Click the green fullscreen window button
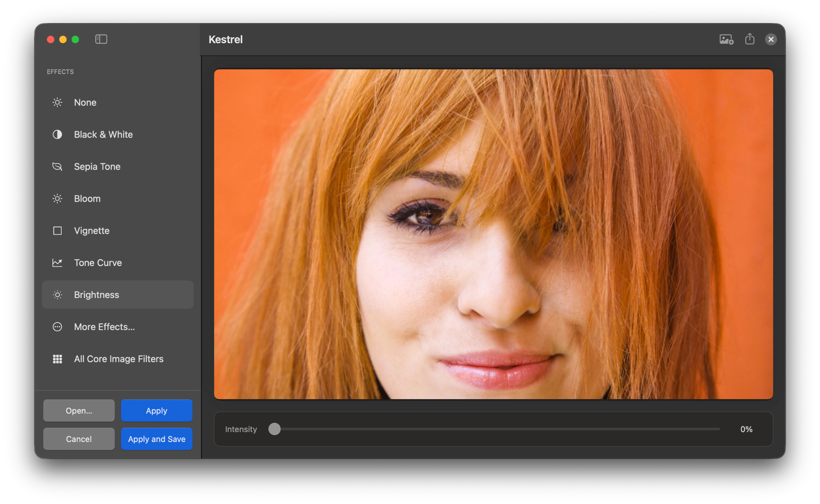Screen dimensions: 820x504 pos(75,39)
